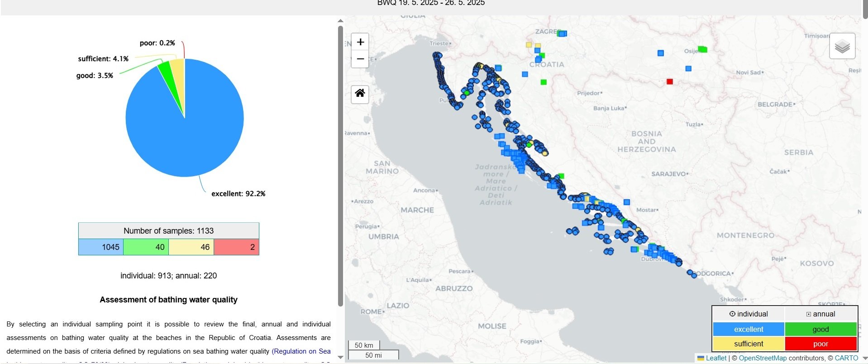Click the BWQ date range title
This screenshot has height=364, width=868.
coord(431,3)
